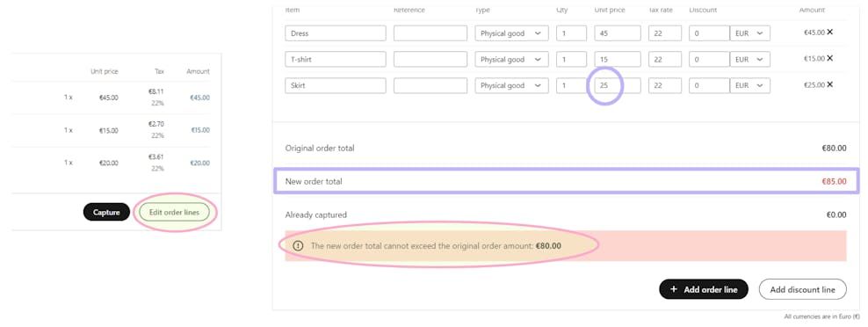Click the T-shirt tax rate field
Viewport: 868px width, 327px height.
click(x=665, y=59)
